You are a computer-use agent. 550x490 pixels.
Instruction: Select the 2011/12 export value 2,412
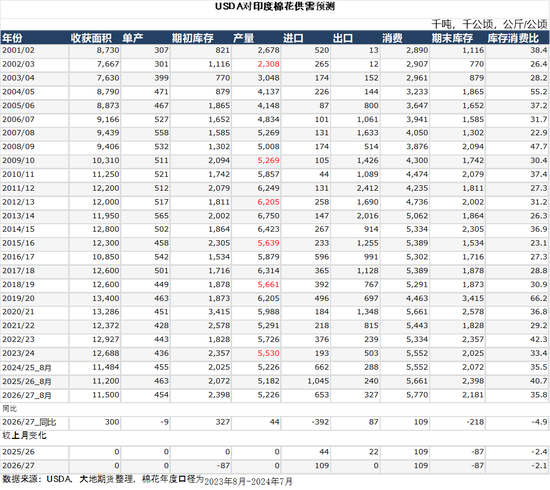click(x=368, y=188)
